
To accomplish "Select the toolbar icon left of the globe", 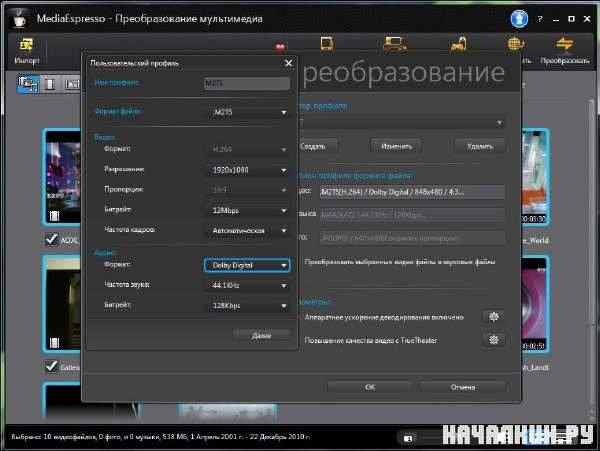I will [458, 44].
